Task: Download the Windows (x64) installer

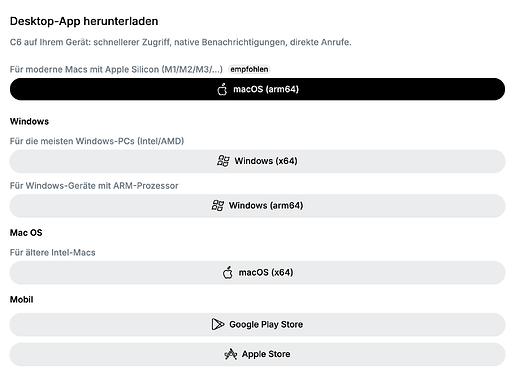Action: 257,161
